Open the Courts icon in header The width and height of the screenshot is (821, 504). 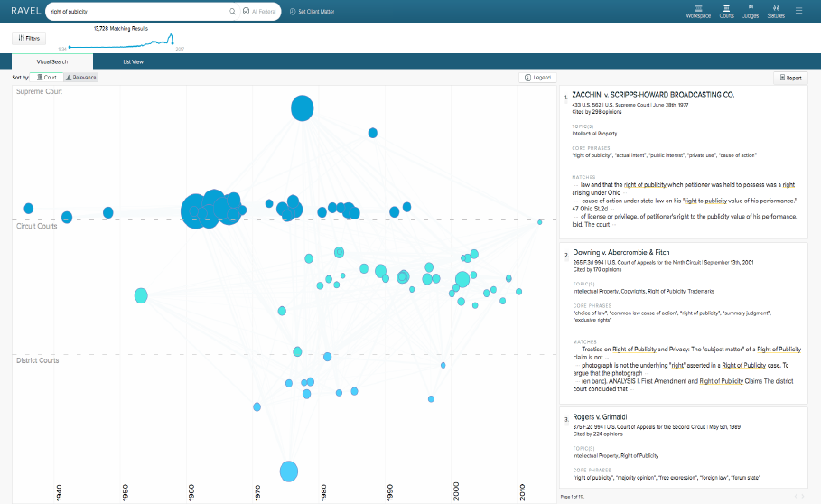(726, 11)
